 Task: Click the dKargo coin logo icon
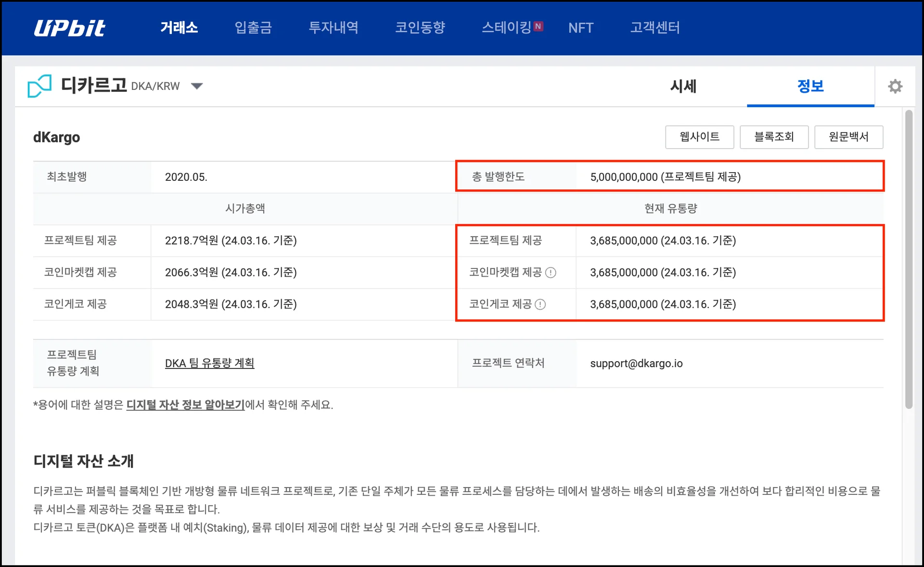(39, 86)
